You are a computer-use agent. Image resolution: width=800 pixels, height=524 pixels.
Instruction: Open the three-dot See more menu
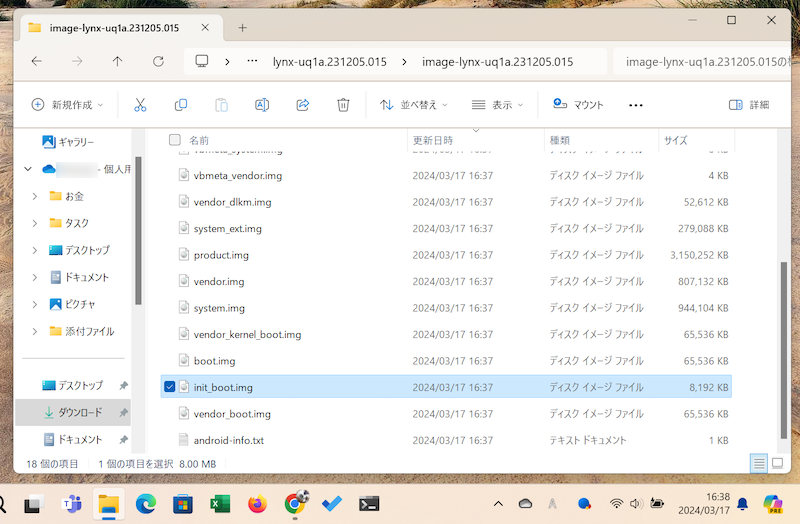pyautogui.click(x=636, y=105)
